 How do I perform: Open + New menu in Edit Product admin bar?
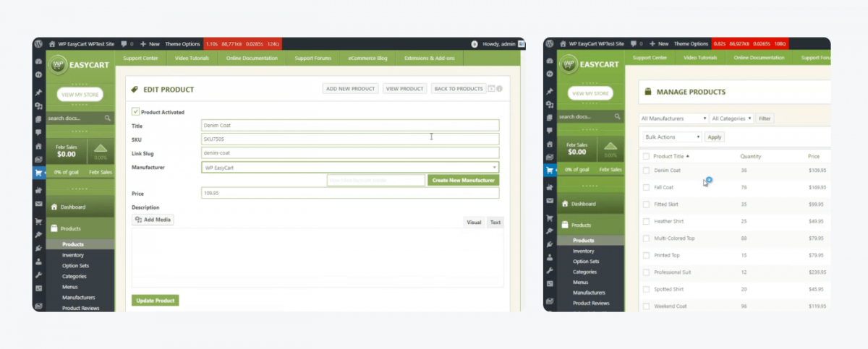[150, 44]
